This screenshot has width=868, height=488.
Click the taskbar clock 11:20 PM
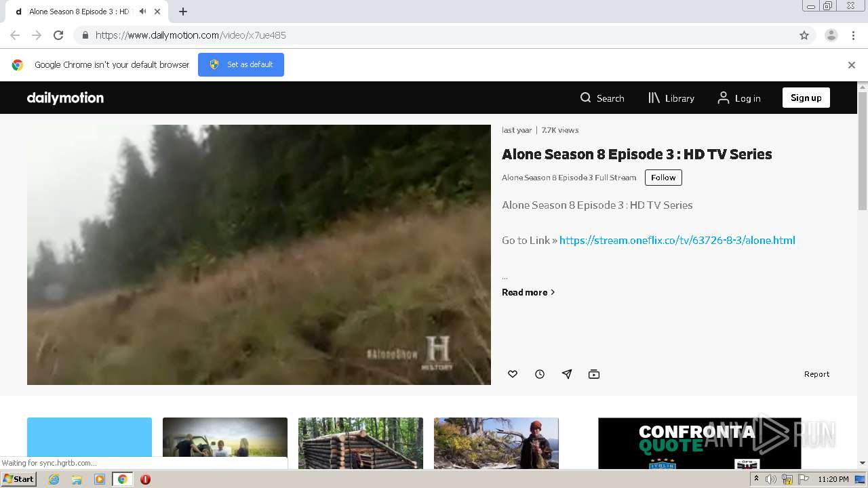(x=833, y=479)
